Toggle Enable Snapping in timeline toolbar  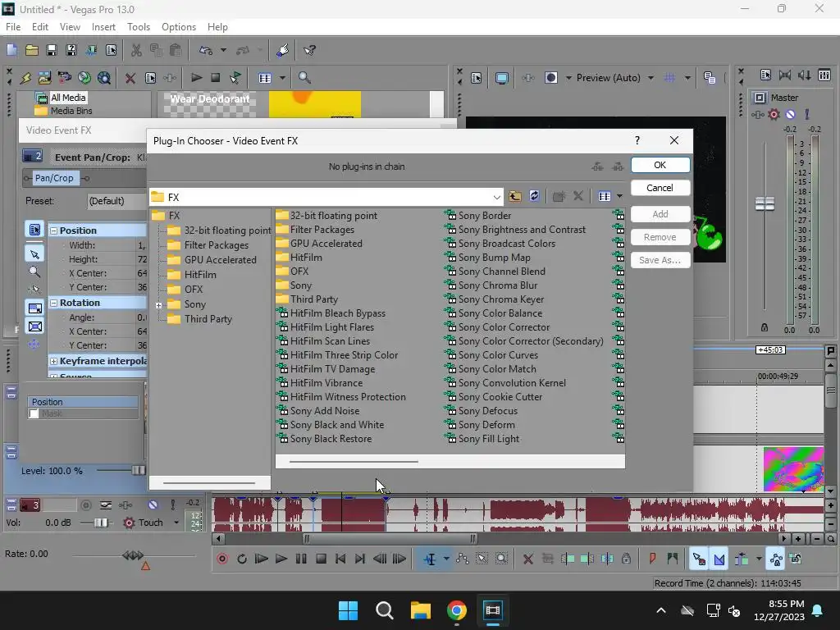point(699,559)
